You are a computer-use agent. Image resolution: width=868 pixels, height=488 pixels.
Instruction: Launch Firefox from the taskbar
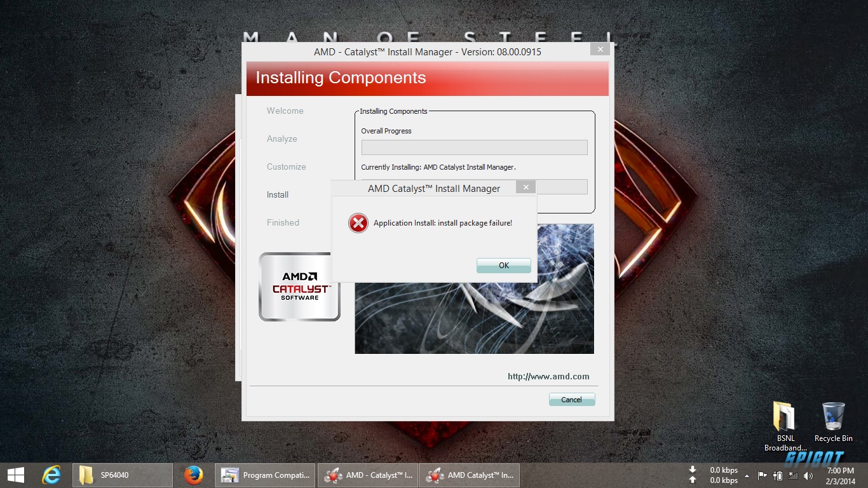click(193, 475)
